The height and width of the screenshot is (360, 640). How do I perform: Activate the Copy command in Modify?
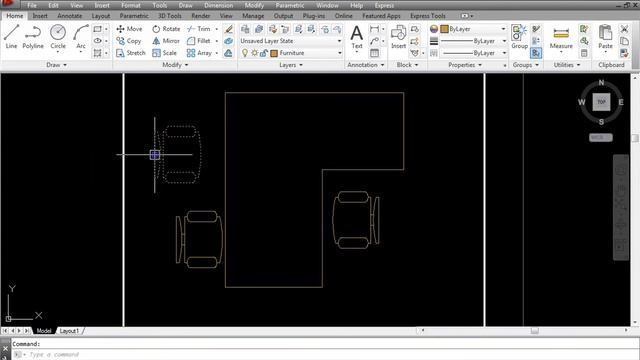tap(129, 41)
